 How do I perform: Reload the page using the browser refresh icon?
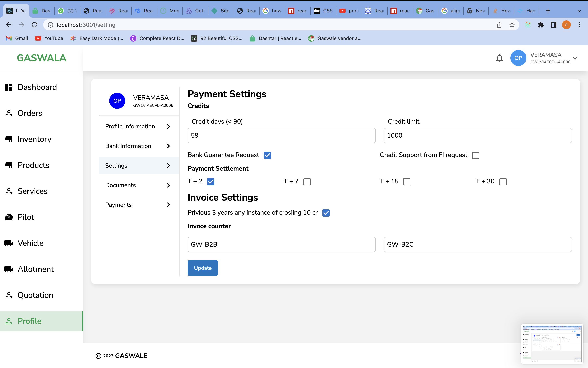[x=35, y=25]
